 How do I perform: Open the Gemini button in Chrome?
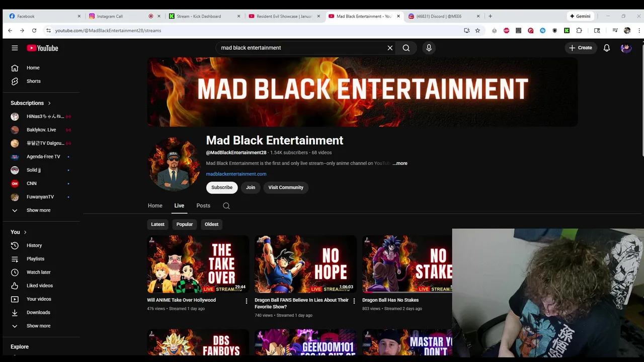pyautogui.click(x=580, y=16)
